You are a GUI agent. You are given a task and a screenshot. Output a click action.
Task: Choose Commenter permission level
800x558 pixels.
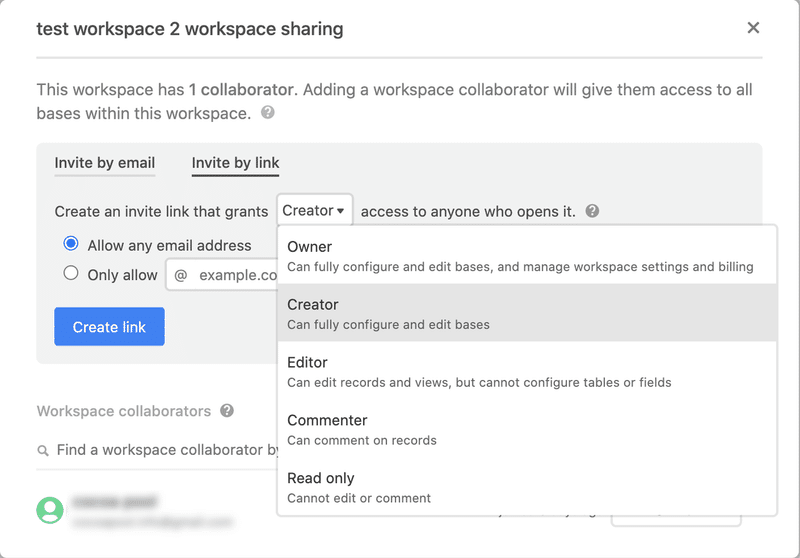click(527, 428)
